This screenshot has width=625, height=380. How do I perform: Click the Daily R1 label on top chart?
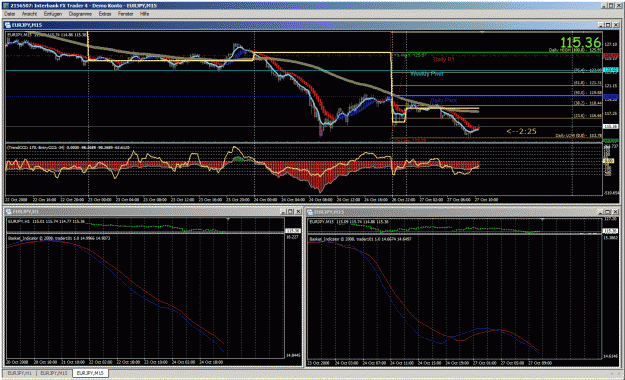click(x=444, y=59)
